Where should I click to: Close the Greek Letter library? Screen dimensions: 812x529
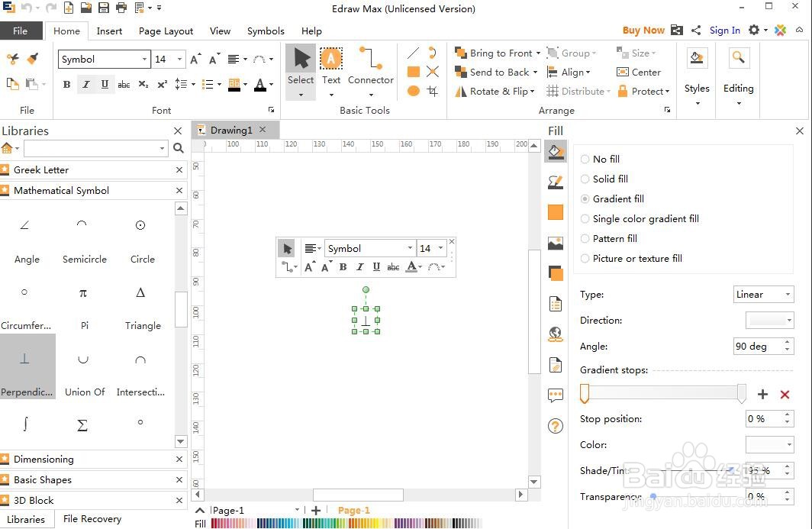coord(179,170)
